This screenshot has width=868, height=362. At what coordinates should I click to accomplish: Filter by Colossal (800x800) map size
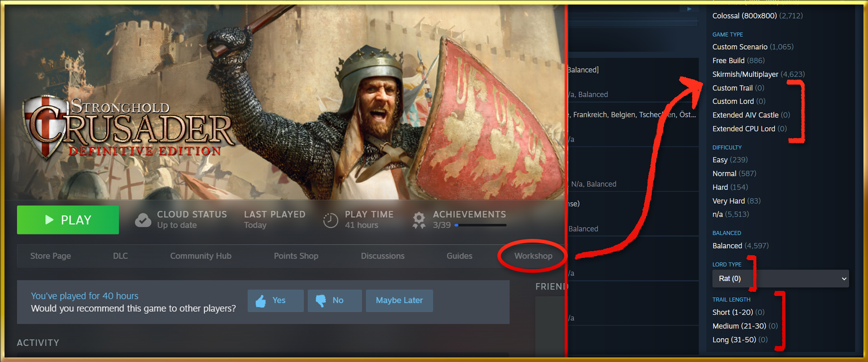tap(758, 16)
